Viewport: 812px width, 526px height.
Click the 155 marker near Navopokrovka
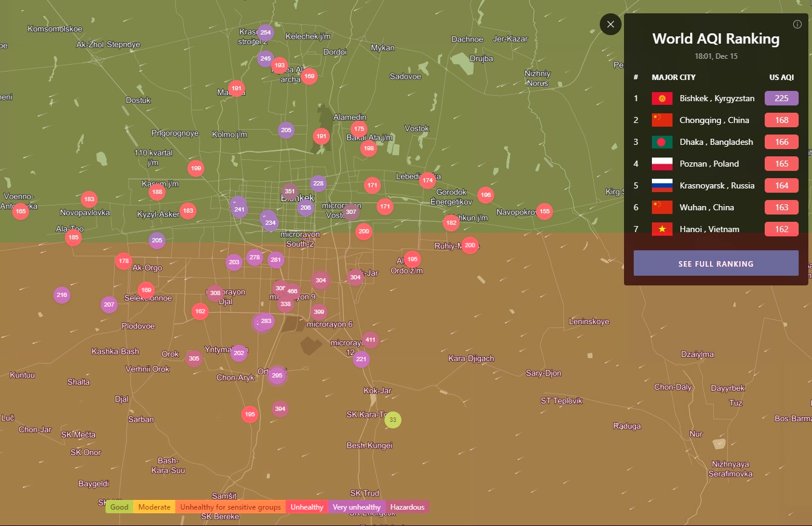545,211
